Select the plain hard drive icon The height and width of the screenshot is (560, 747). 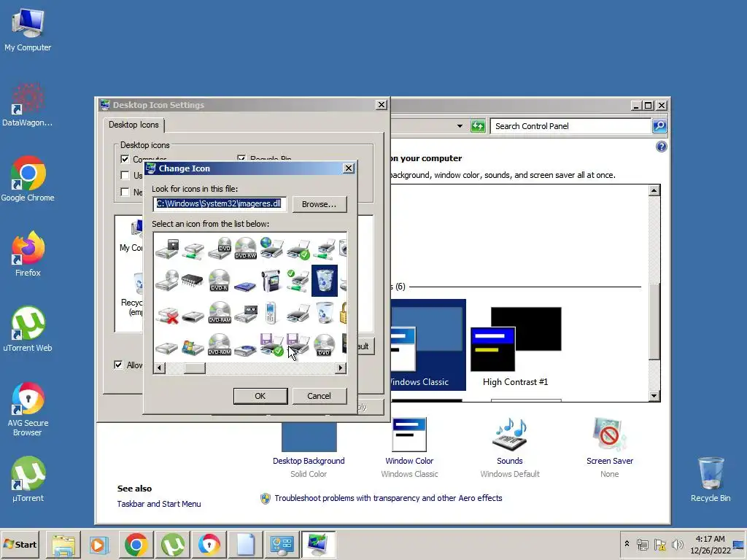point(167,348)
